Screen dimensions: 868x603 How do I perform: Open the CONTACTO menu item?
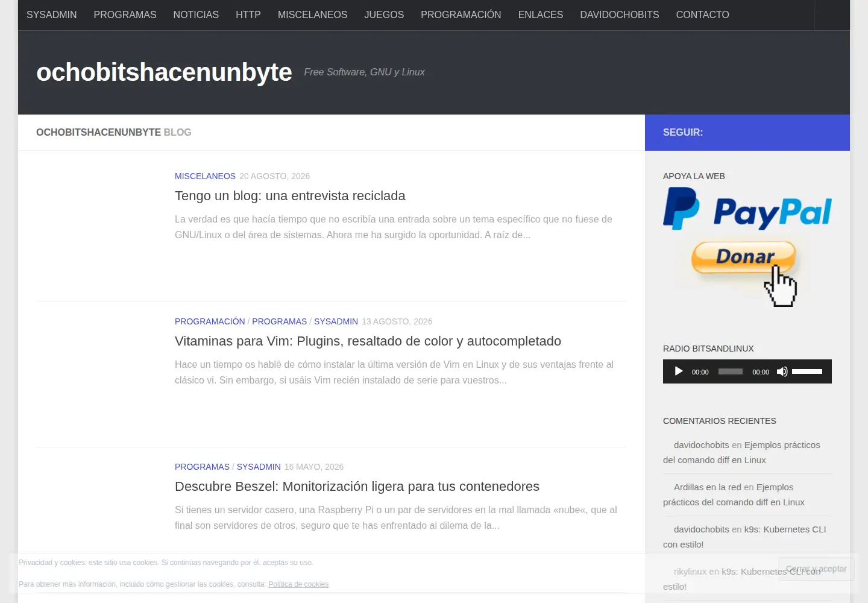[702, 14]
